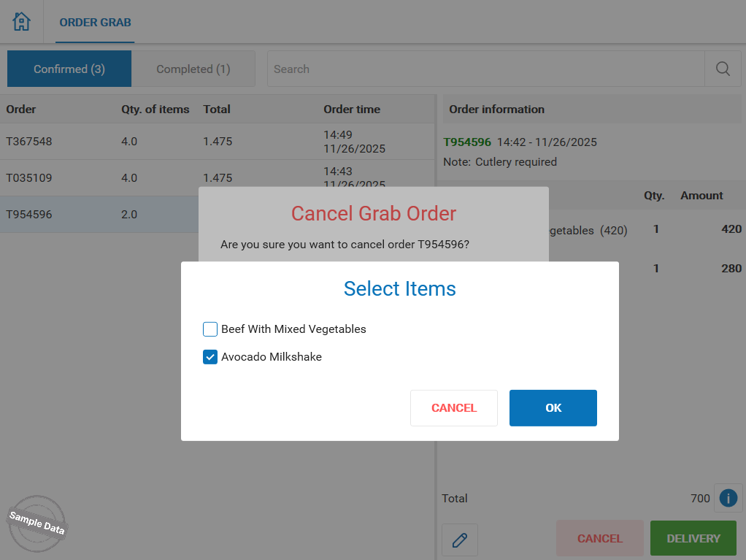
Task: Click the Avocado Milkshake label text
Action: [272, 357]
